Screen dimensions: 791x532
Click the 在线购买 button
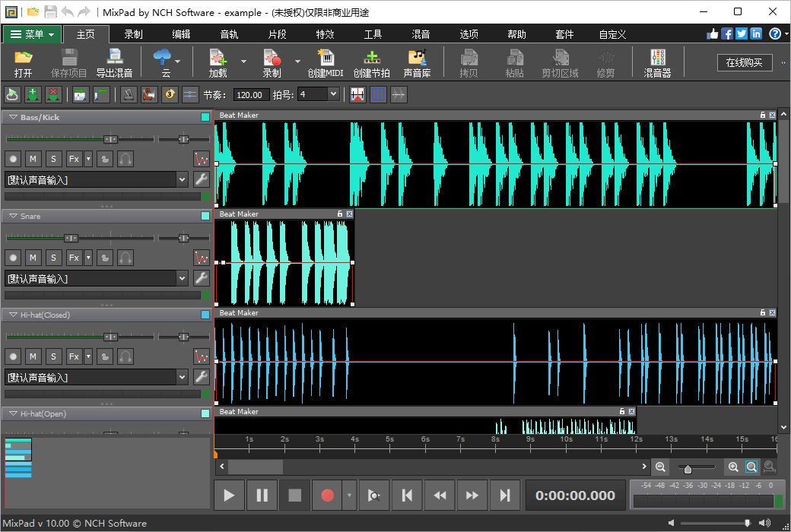coord(745,62)
